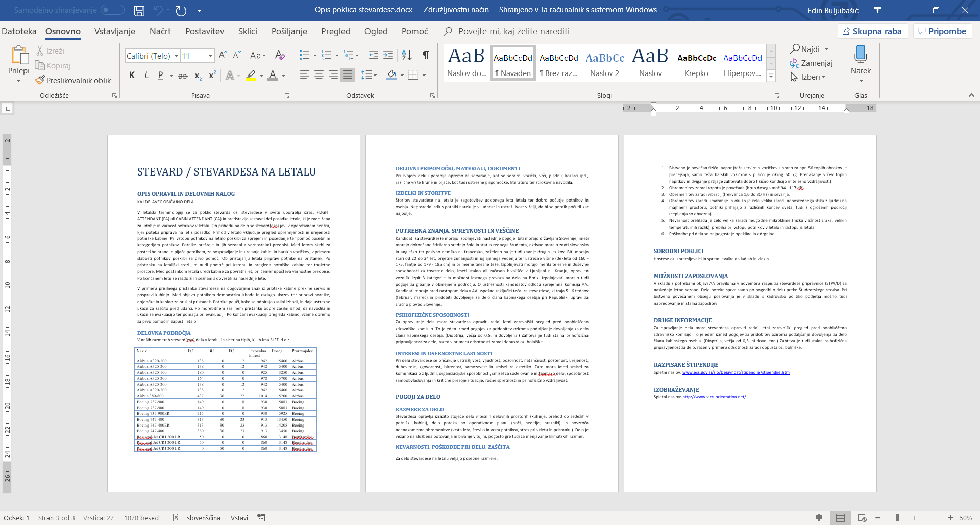Clear all formatting icon

280,55
